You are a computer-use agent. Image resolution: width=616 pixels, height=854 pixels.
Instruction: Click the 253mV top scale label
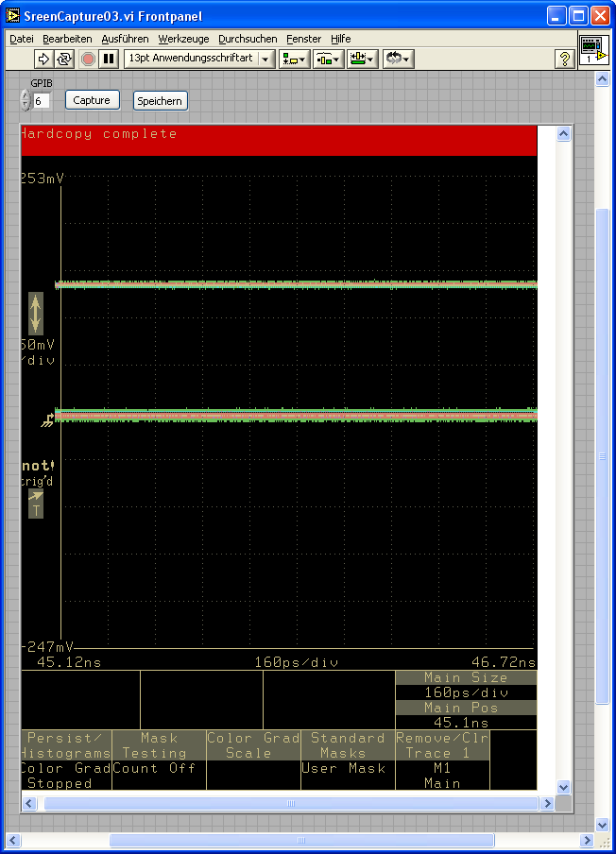[43, 179]
